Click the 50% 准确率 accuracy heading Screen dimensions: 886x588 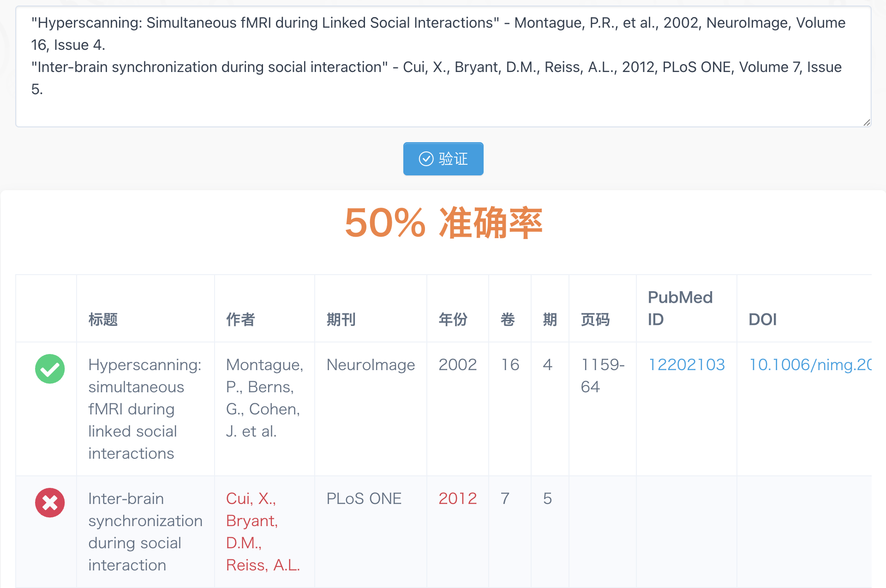(x=443, y=223)
